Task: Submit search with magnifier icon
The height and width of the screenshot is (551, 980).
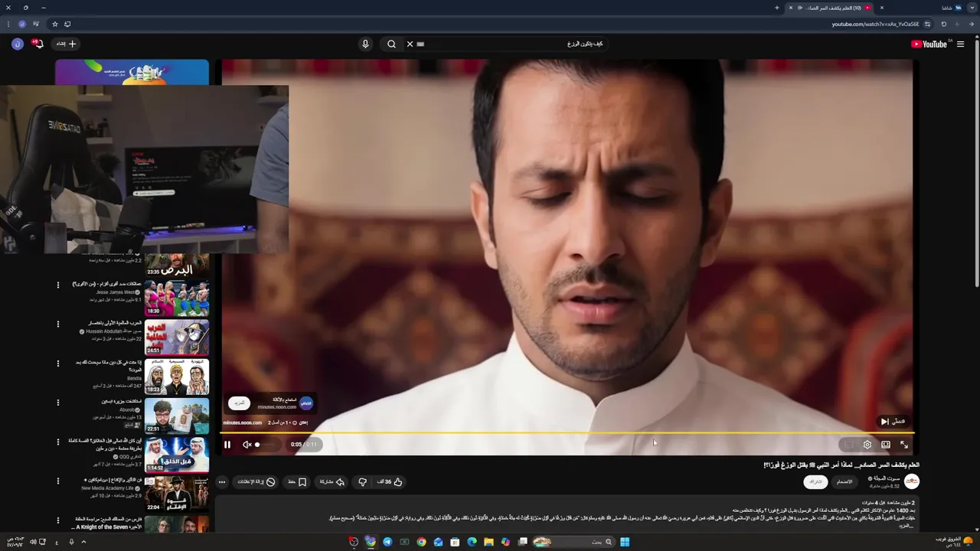Action: point(391,44)
